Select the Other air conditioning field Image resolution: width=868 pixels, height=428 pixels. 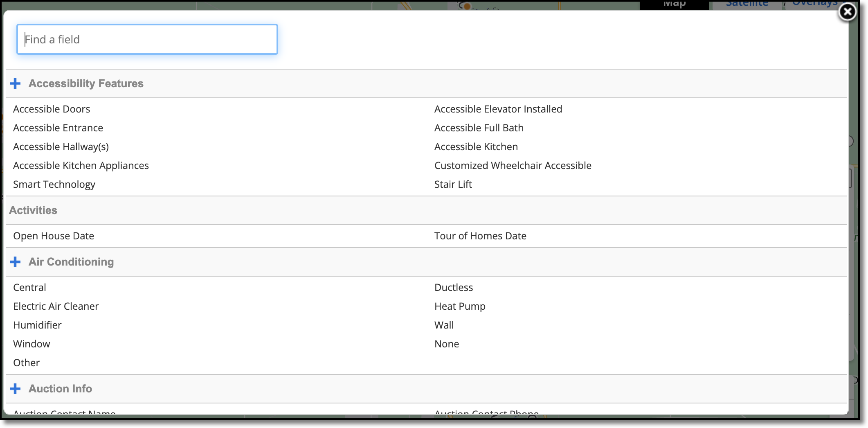pyautogui.click(x=26, y=363)
